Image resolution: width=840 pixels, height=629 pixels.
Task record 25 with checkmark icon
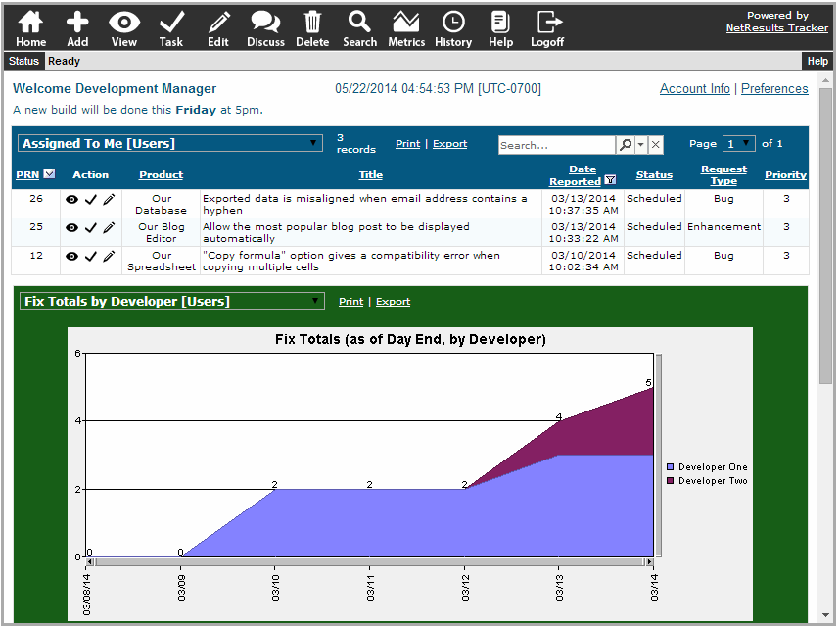(x=90, y=228)
